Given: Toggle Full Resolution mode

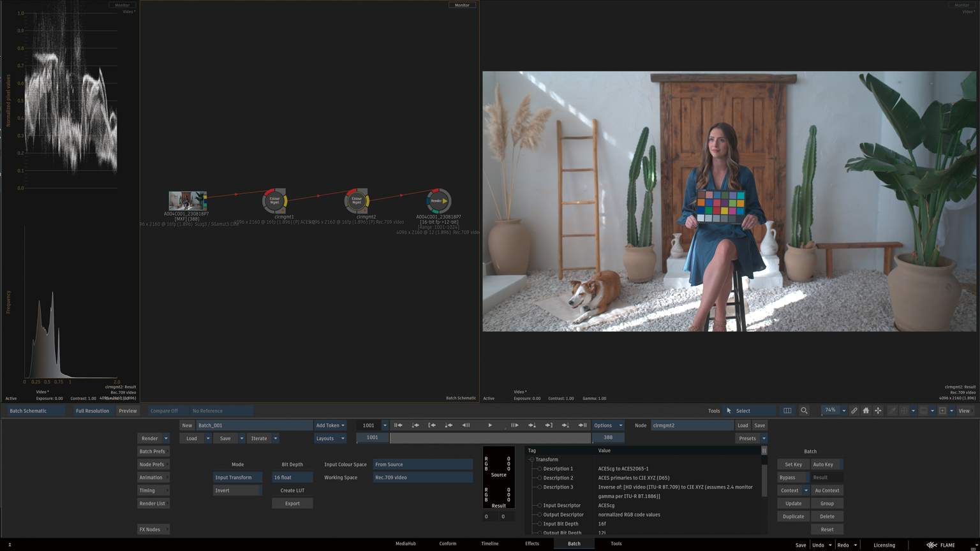Looking at the screenshot, I should click(93, 411).
